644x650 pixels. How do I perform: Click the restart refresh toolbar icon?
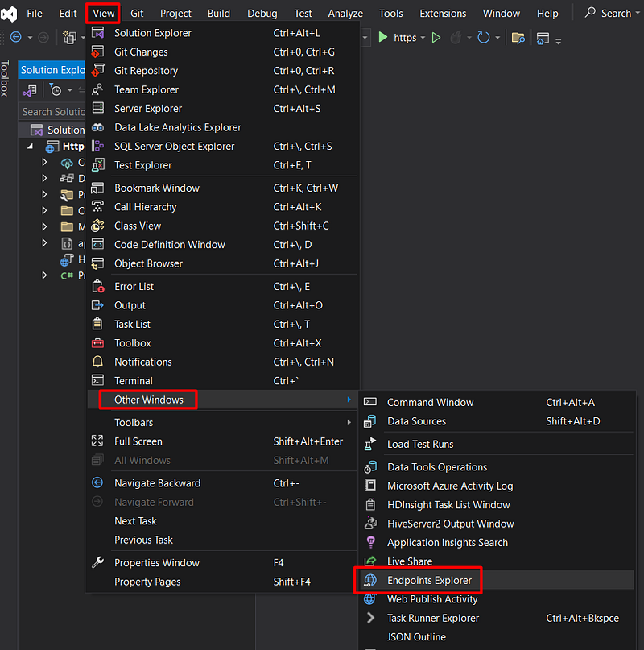(x=483, y=38)
